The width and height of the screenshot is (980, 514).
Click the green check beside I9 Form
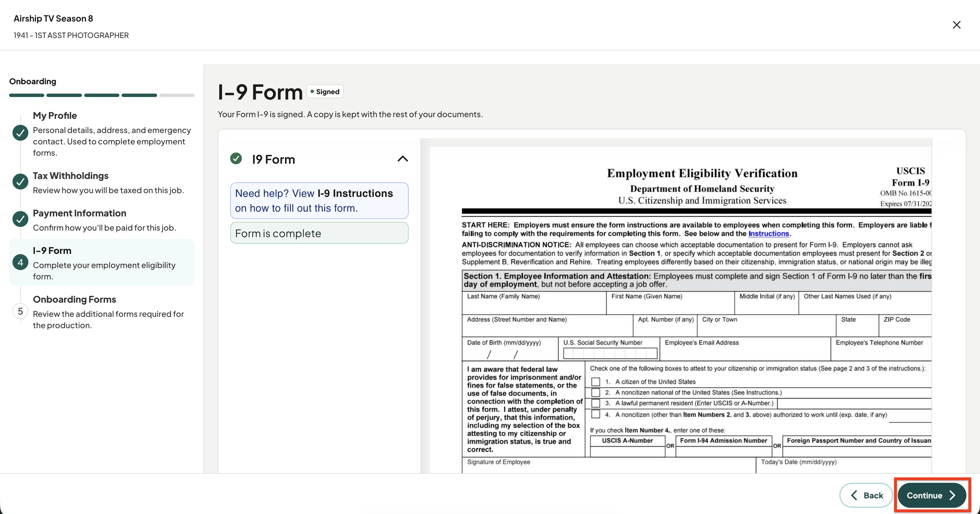(236, 158)
